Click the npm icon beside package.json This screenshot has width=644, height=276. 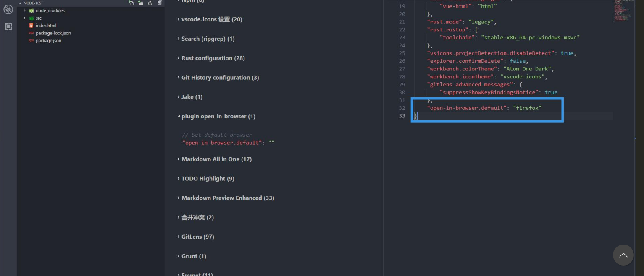[x=31, y=41]
